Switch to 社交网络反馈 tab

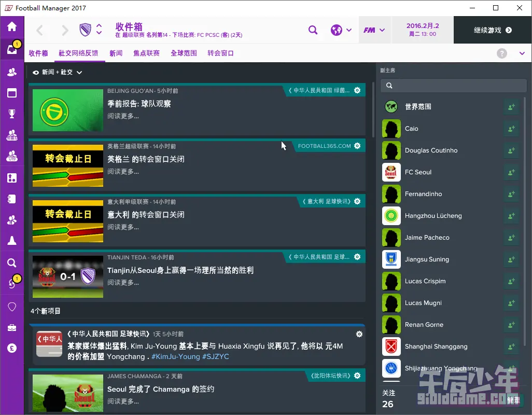click(78, 53)
